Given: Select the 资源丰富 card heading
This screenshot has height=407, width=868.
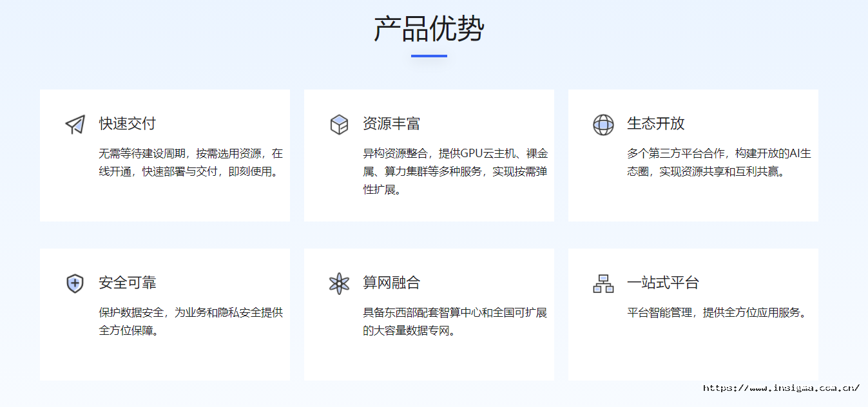Looking at the screenshot, I should click(x=391, y=124).
